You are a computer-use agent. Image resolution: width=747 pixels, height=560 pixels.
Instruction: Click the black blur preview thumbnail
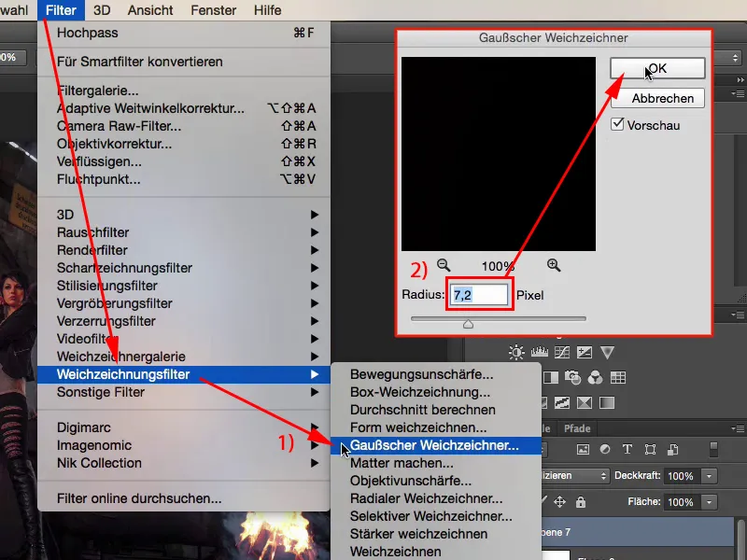499,154
